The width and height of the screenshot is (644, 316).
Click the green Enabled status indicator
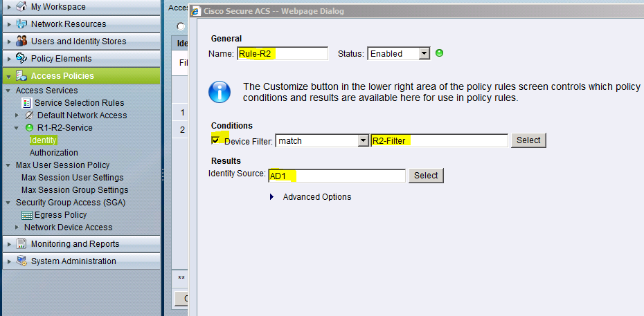439,53
